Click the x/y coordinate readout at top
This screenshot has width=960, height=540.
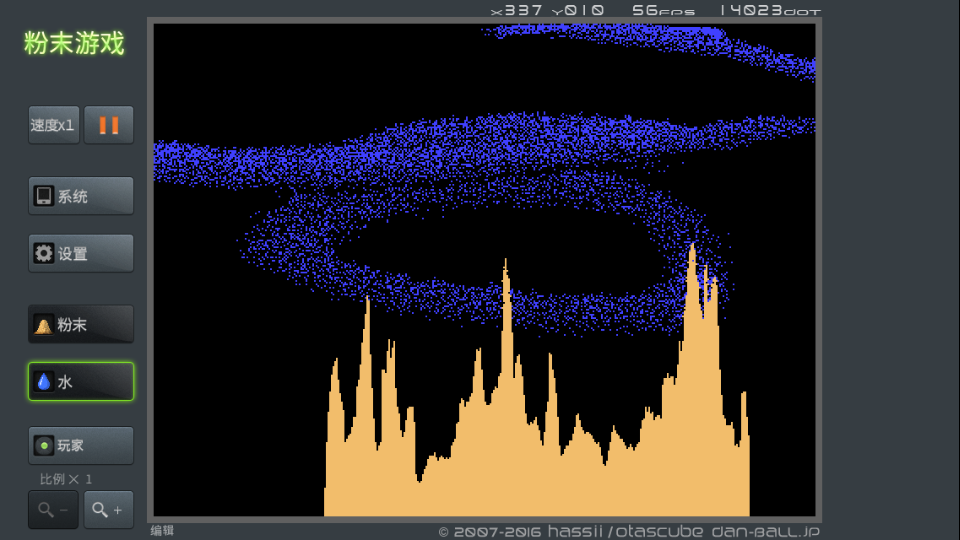[x=547, y=11]
